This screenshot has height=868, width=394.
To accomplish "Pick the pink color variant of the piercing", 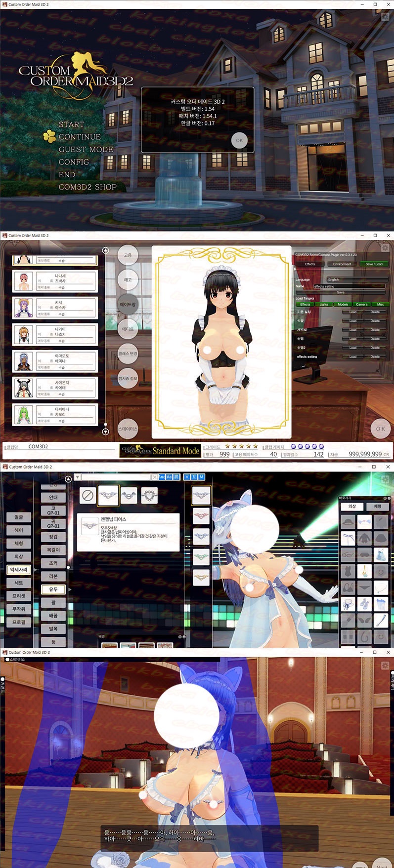I will (x=201, y=515).
